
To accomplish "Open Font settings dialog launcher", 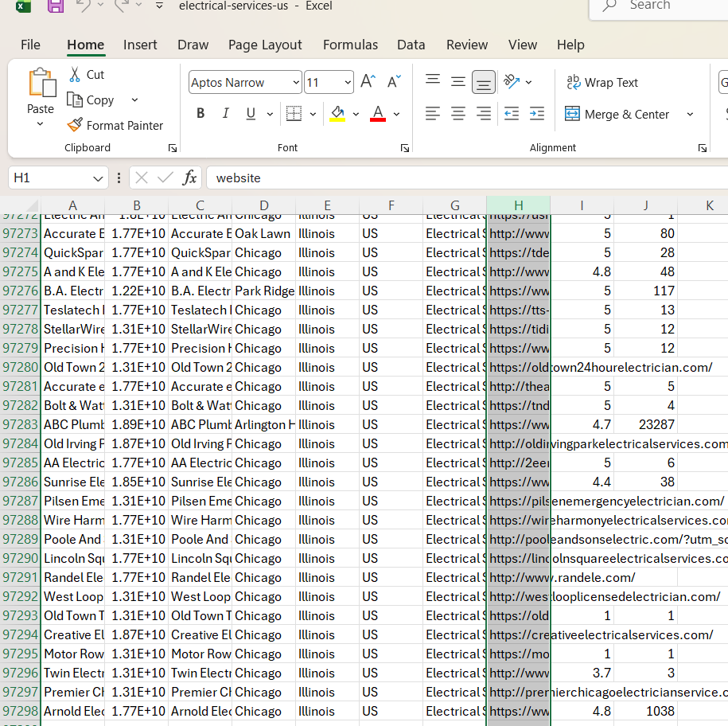I will [x=405, y=148].
